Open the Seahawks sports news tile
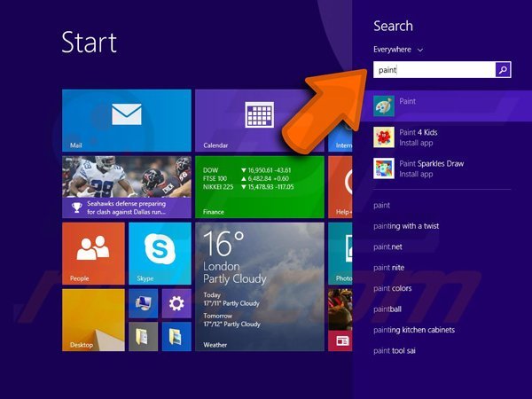The image size is (532, 399). [127, 187]
